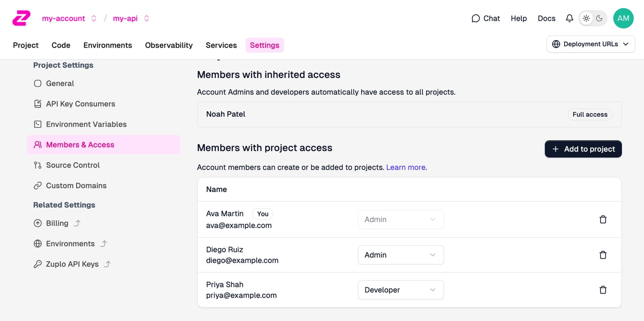Click the Source Control icon

click(x=38, y=165)
